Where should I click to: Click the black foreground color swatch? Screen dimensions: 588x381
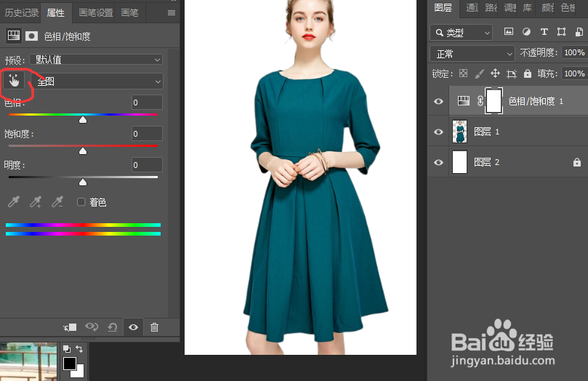tap(69, 364)
